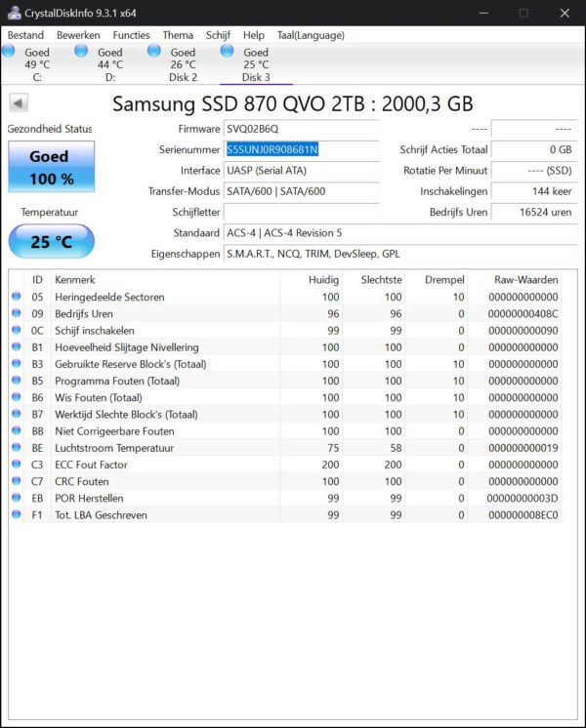Click the Eigenschappen field with S.M.A.R.T.
Viewport: 586px width, 728px height.
pyautogui.click(x=400, y=254)
